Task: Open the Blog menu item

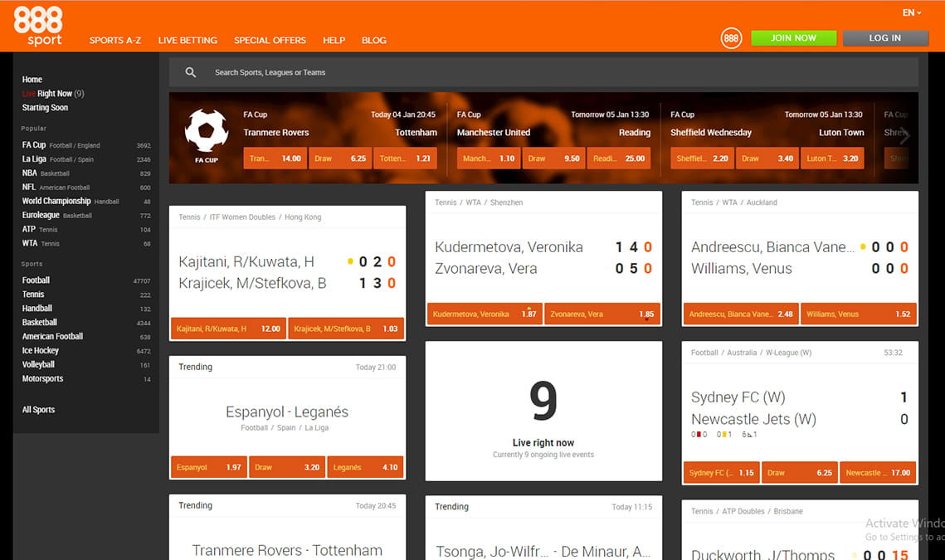Action: tap(373, 41)
